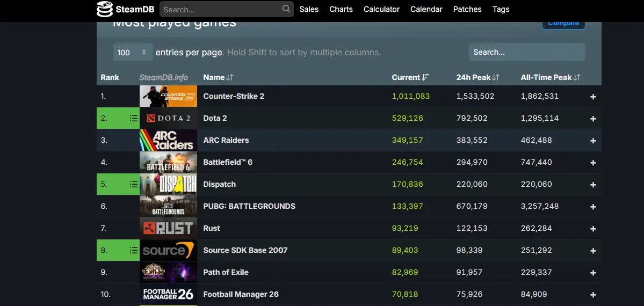Open the Counter-Strike 2 name link
Viewport: 644px width, 306px height.
click(234, 96)
